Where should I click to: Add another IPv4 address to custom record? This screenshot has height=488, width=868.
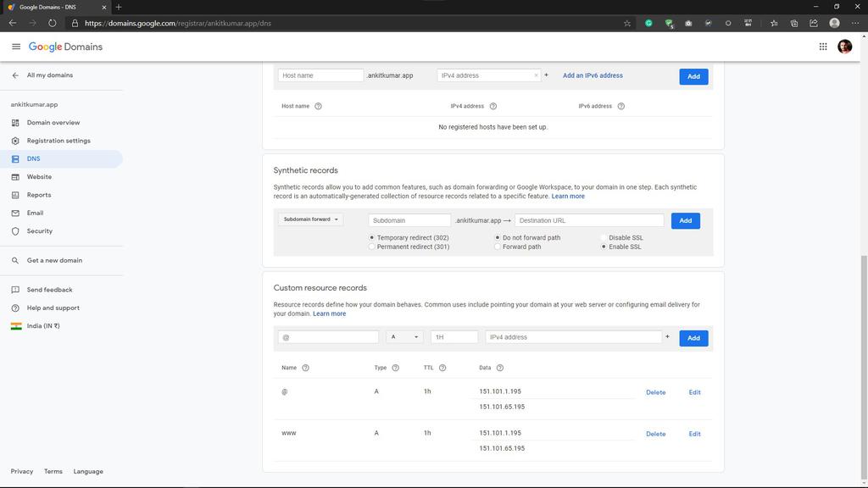(x=668, y=336)
